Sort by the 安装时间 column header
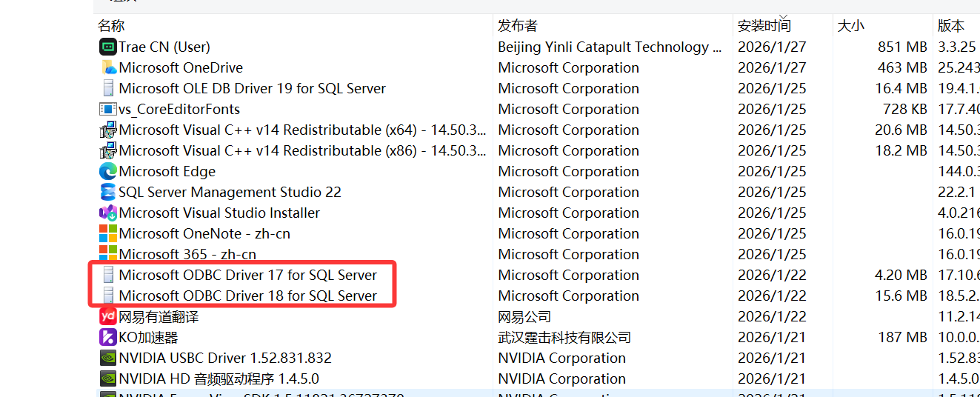980x397 pixels. coord(764,25)
